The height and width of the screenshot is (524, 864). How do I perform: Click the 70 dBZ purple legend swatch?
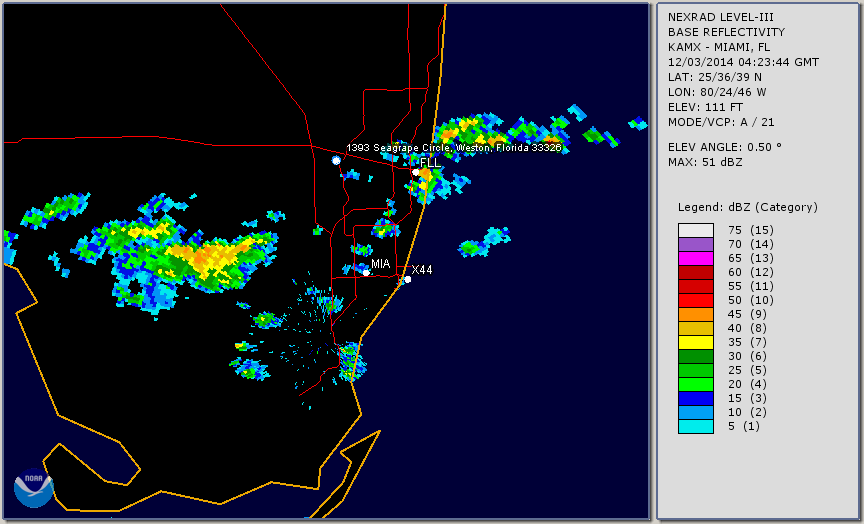click(696, 244)
